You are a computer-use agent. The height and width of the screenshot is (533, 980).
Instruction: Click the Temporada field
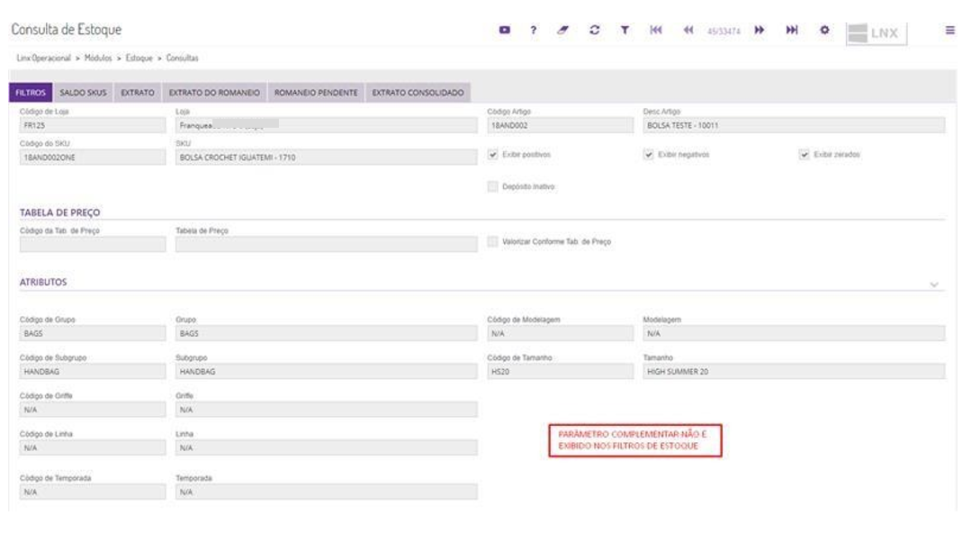tap(327, 492)
